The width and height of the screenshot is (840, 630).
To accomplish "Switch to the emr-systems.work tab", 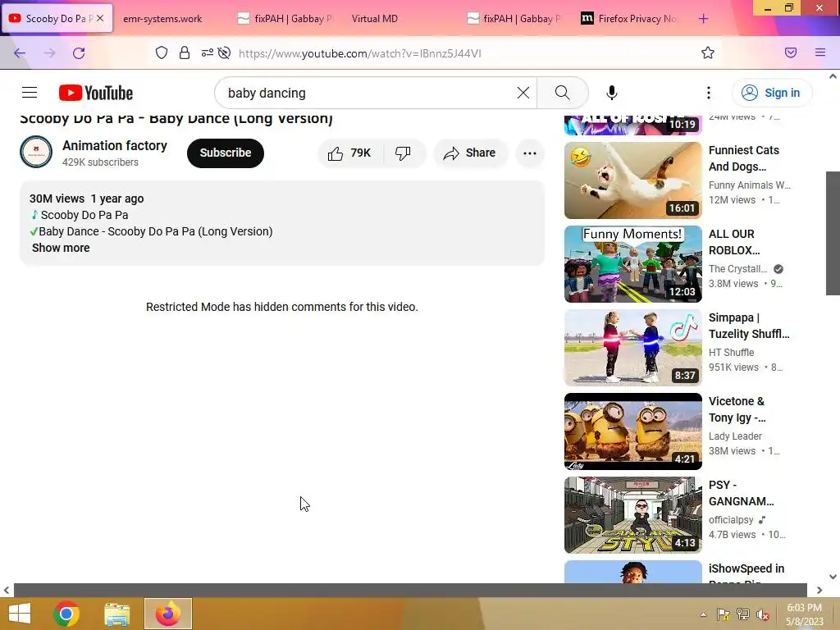I will (162, 19).
